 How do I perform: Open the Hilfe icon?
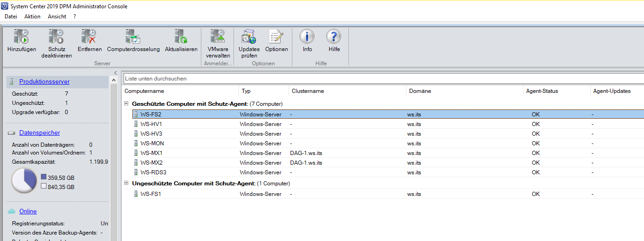pos(334,36)
